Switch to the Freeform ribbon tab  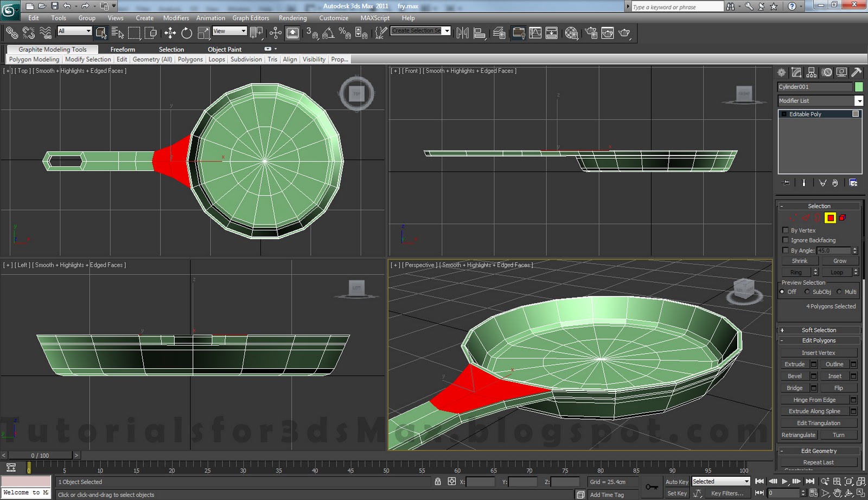pyautogui.click(x=123, y=49)
